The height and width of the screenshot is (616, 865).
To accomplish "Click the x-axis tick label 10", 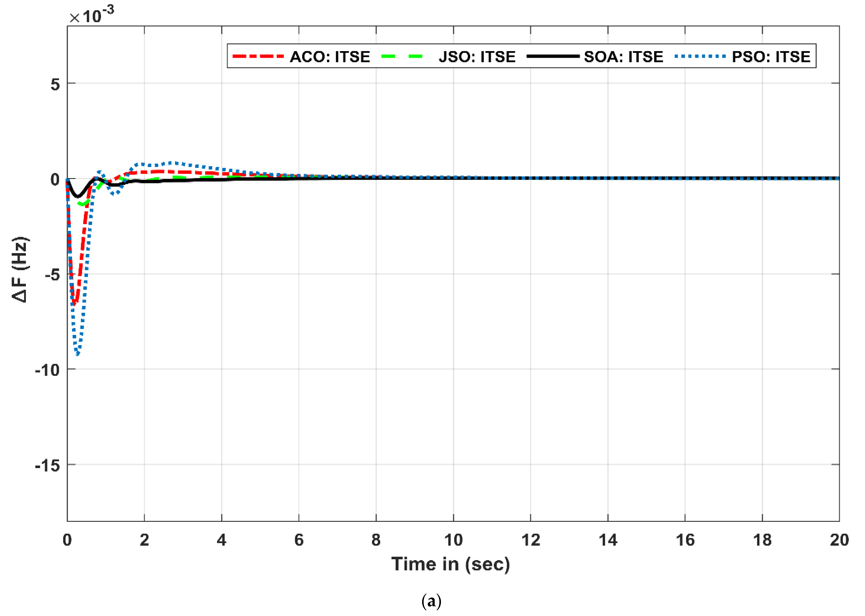I will [x=453, y=540].
